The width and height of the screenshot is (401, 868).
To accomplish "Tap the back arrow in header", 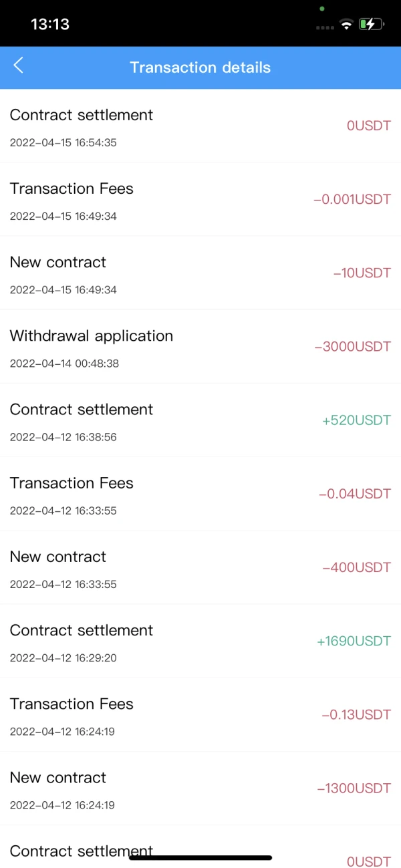I will (x=18, y=65).
